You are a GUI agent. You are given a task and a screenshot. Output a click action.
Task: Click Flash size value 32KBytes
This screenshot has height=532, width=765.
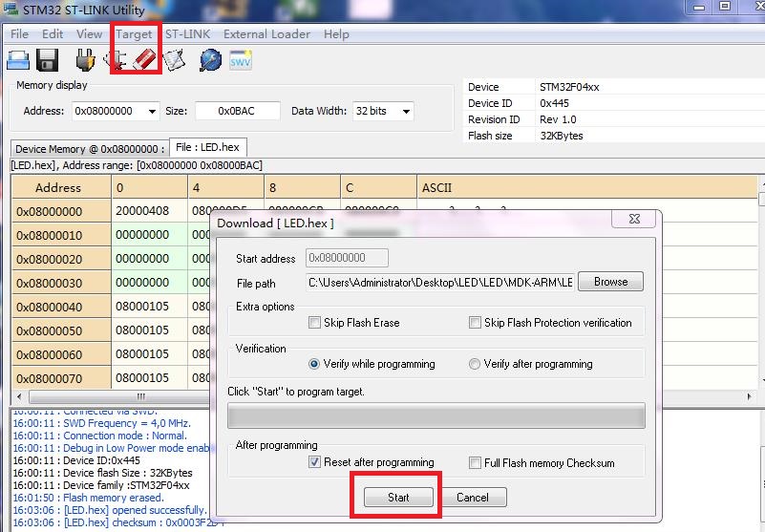(x=562, y=136)
